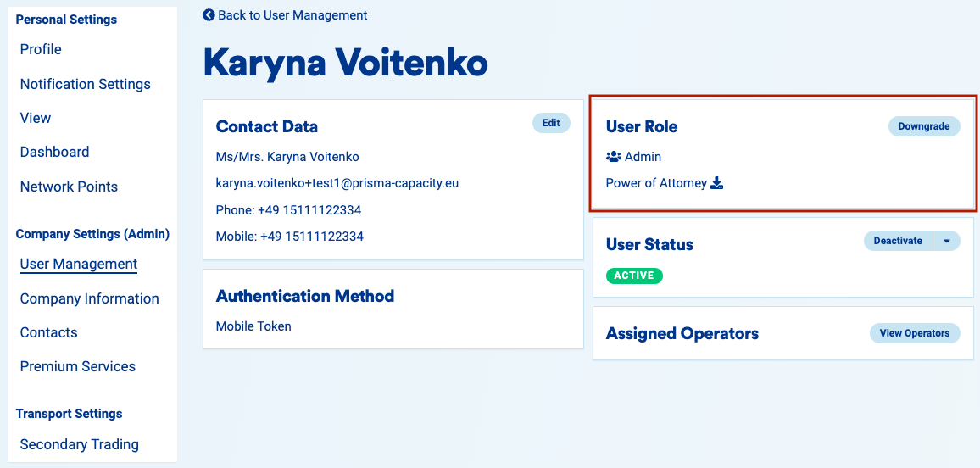Expand the Deactivate dropdown arrow
This screenshot has height=468, width=980.
pyautogui.click(x=946, y=241)
